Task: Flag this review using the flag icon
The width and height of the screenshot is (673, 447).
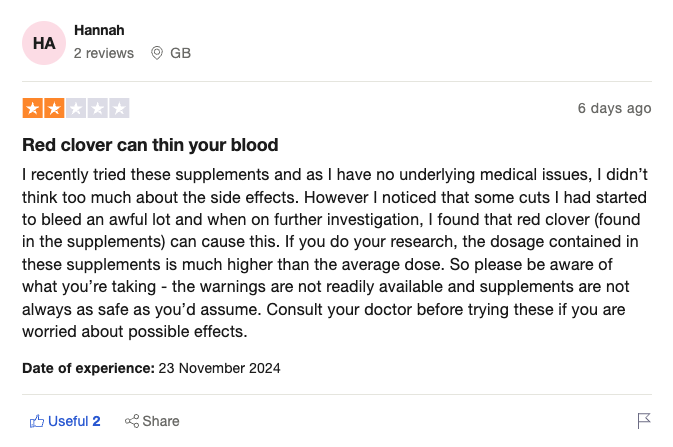Action: pos(644,421)
